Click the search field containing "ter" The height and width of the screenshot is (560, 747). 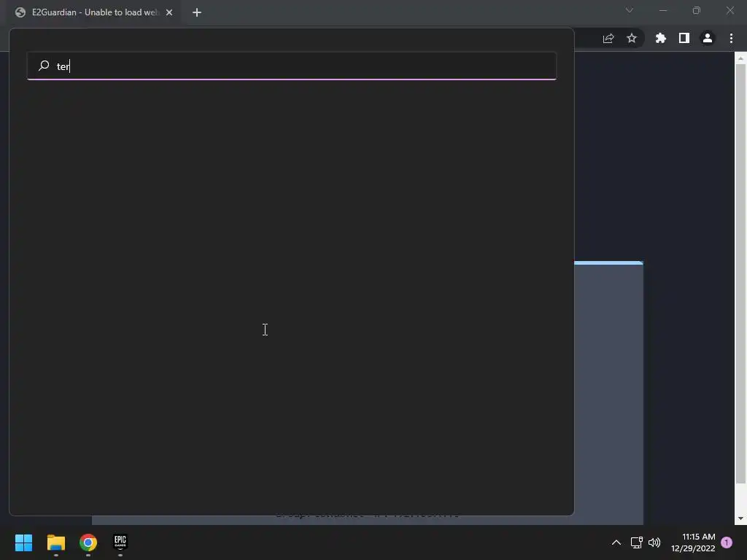tap(292, 66)
